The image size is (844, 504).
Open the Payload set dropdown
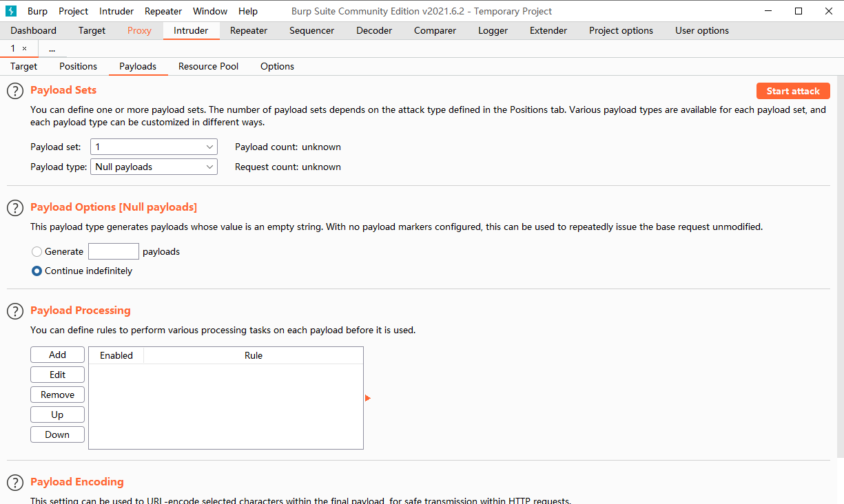(154, 147)
